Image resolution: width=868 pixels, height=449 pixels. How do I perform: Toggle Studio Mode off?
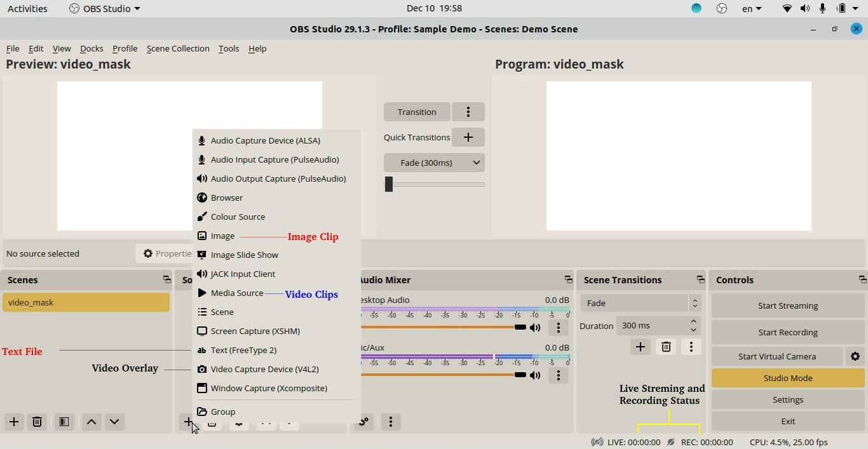[x=788, y=378]
